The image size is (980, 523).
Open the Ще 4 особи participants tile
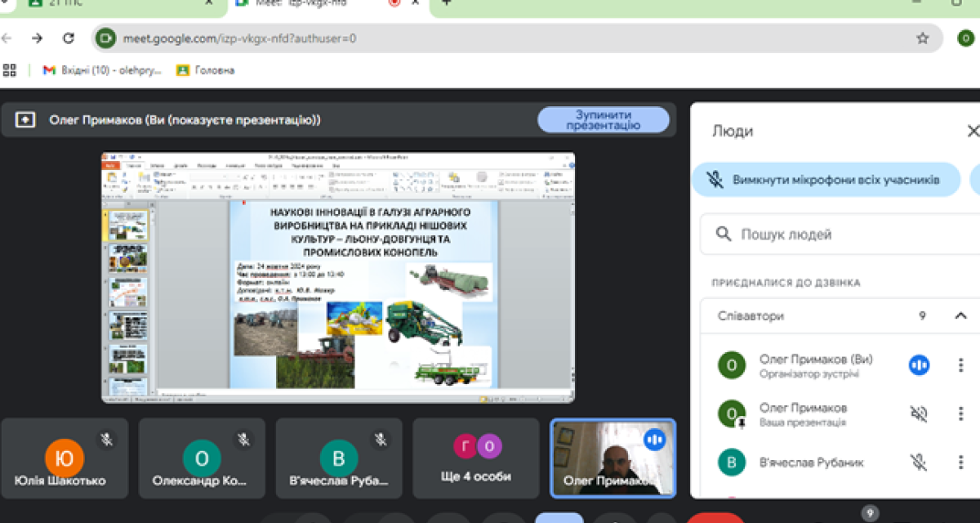pos(476,458)
